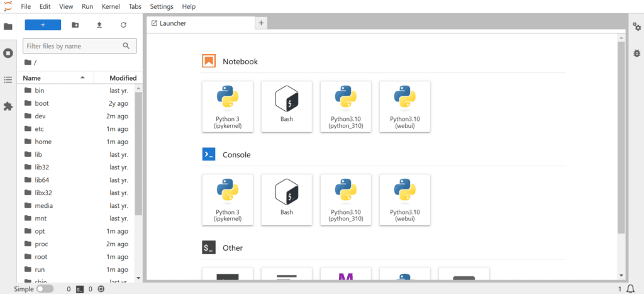Click the Upload Files arrow icon

(x=99, y=25)
